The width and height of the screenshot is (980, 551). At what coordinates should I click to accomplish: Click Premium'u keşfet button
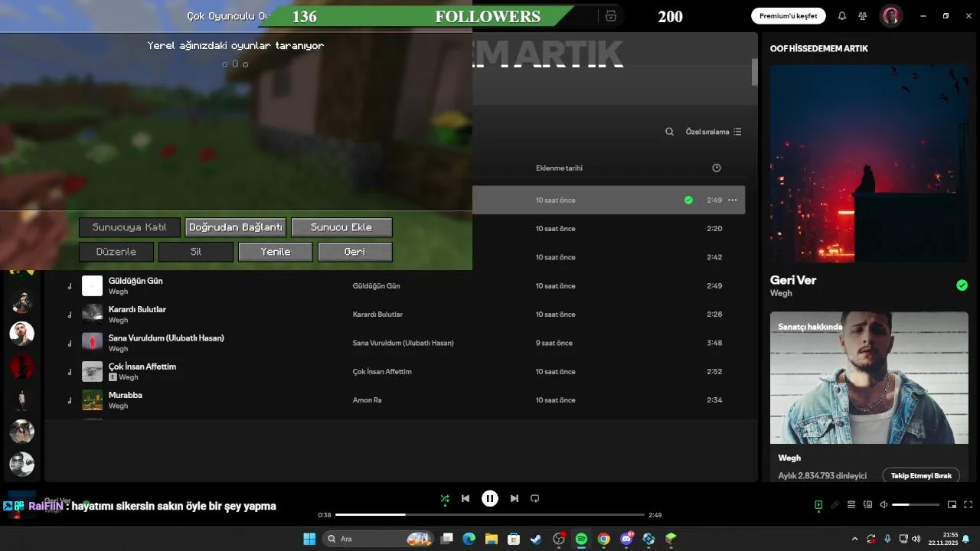point(788,16)
